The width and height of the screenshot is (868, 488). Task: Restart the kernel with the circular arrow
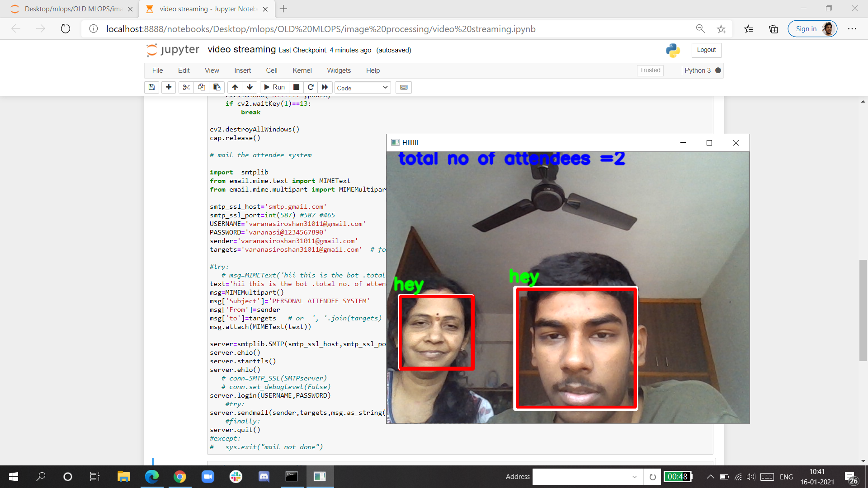pyautogui.click(x=311, y=87)
